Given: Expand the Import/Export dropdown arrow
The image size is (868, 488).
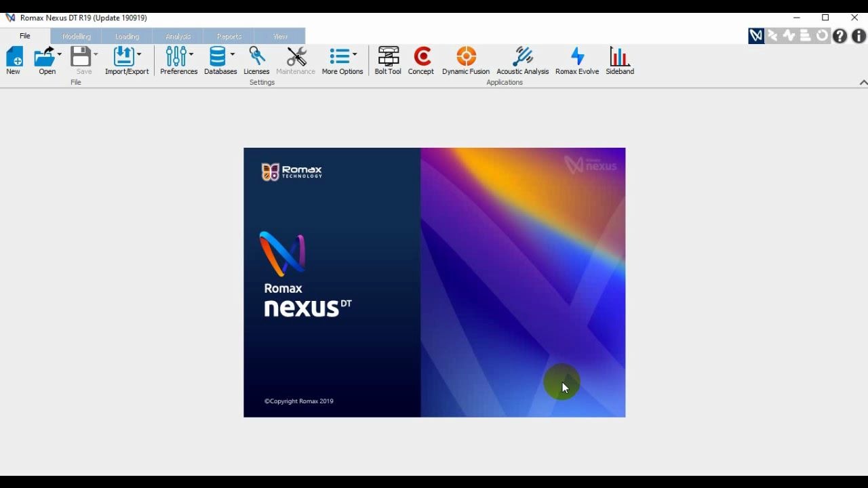Looking at the screenshot, I should pos(139,54).
